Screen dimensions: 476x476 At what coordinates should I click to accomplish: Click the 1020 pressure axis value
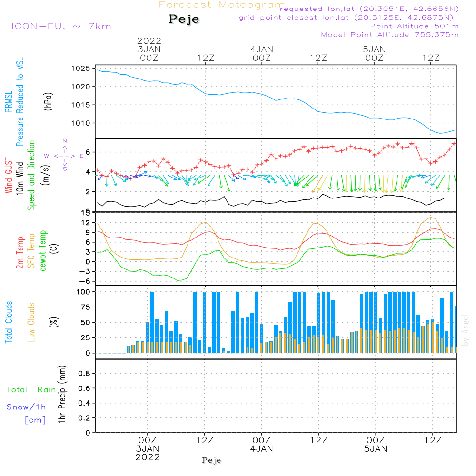click(81, 87)
